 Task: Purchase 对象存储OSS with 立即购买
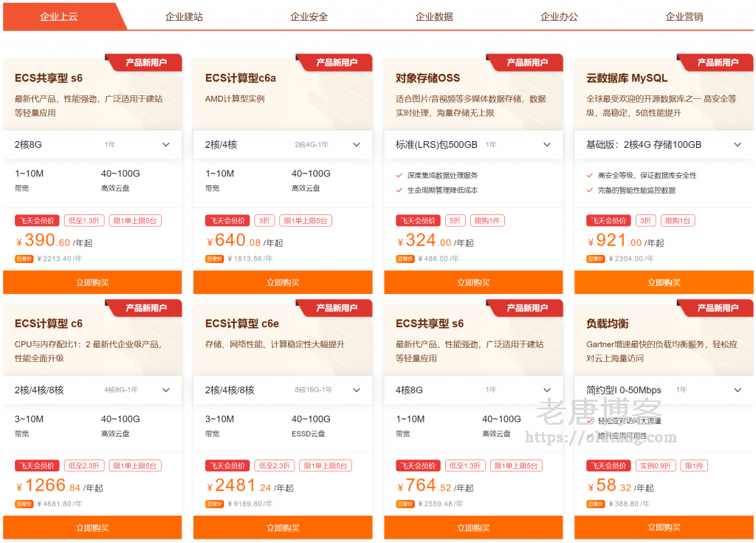[x=473, y=282]
